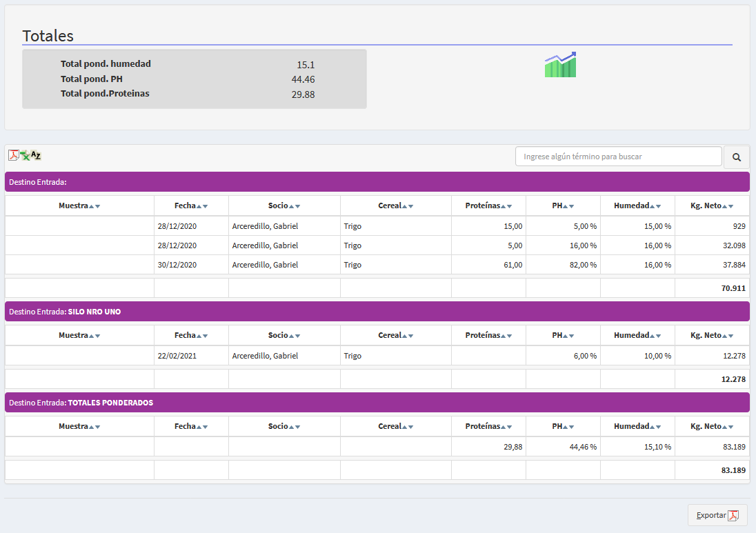756x533 pixels.
Task: Sort SILO NRO UNO table by Kg. Neto
Action: (x=712, y=335)
